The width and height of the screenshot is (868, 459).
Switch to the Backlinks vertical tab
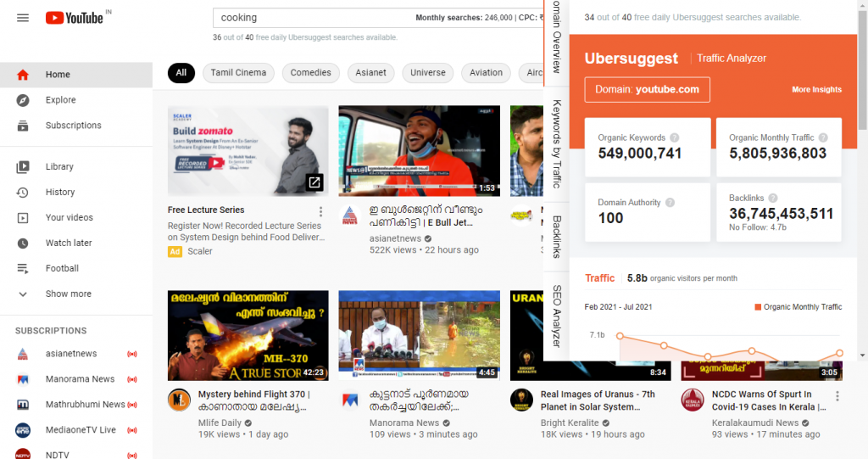tap(557, 238)
